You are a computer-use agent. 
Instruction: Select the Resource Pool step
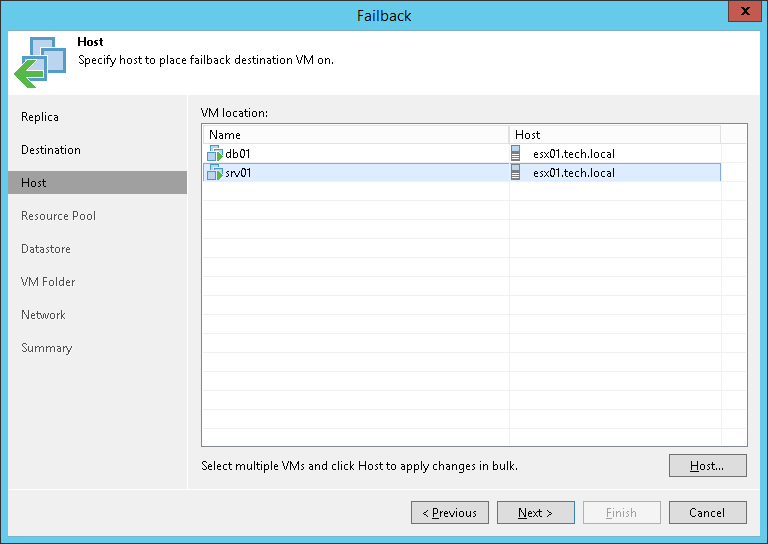(x=58, y=216)
